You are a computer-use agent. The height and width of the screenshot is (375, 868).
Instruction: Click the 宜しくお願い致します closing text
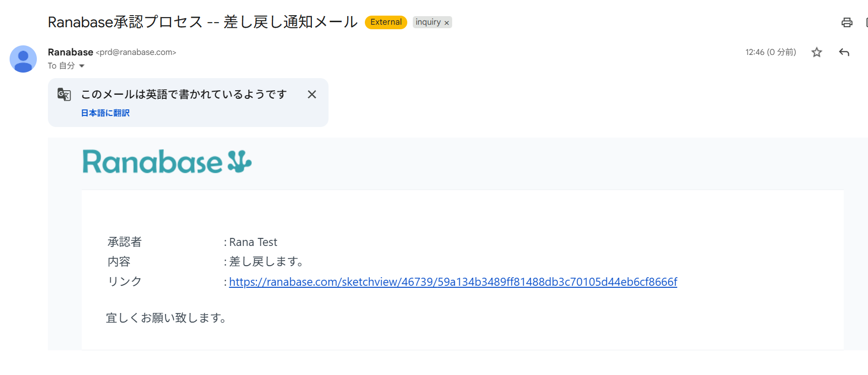point(166,318)
